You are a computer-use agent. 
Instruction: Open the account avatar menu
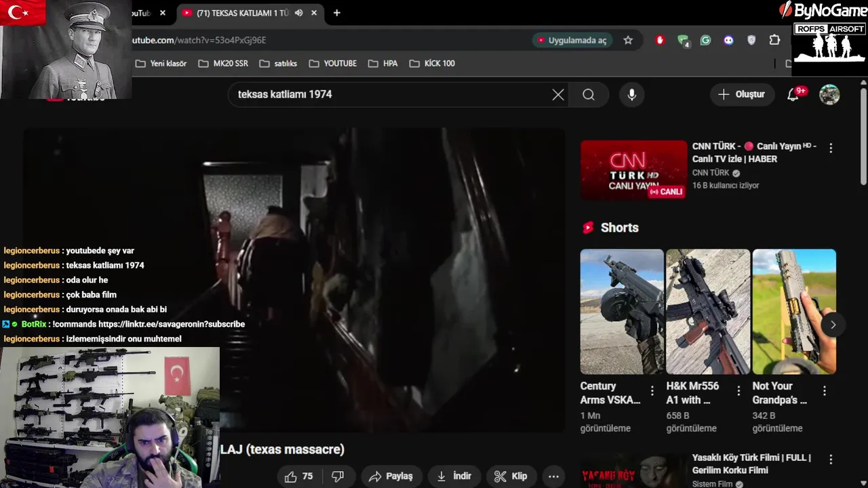829,95
